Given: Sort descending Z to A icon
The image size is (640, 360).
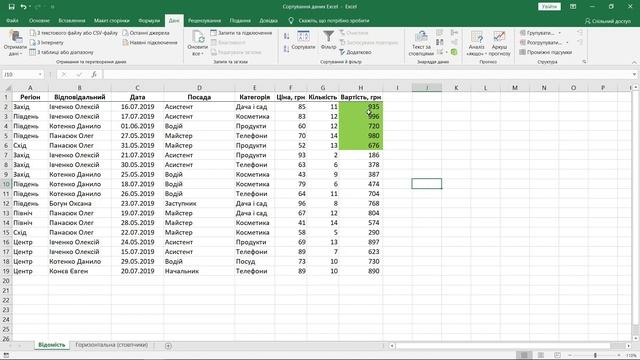Looking at the screenshot, I should click(x=287, y=49).
